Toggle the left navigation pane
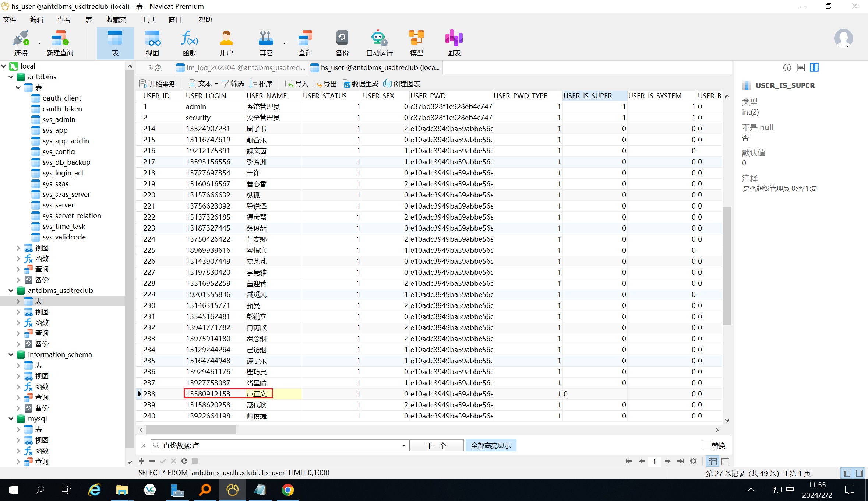Image resolution: width=868 pixels, height=501 pixels. (x=847, y=473)
